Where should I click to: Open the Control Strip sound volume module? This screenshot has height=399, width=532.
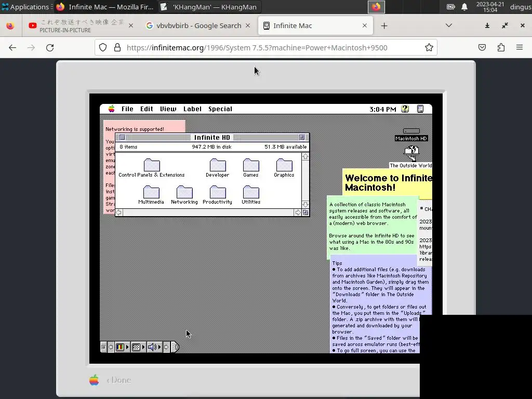[x=154, y=347]
